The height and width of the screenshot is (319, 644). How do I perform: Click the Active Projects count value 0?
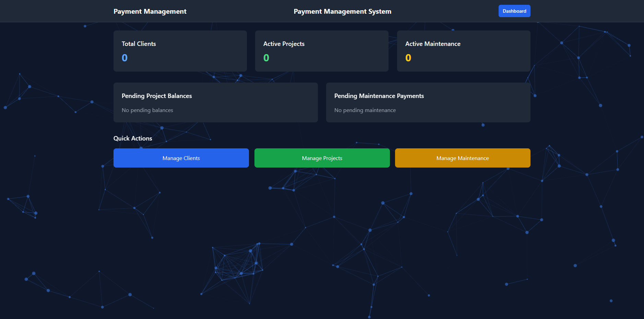[266, 58]
